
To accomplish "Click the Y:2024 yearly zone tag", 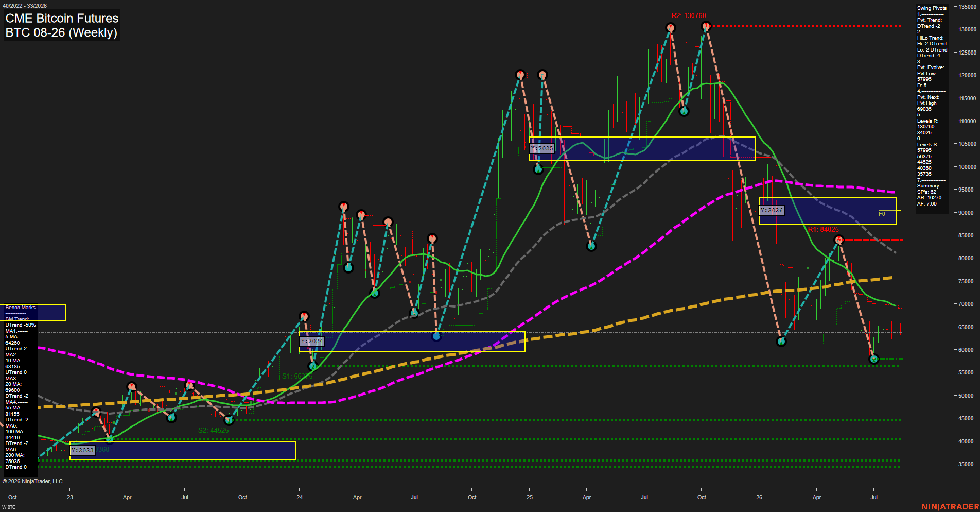I will tap(312, 341).
